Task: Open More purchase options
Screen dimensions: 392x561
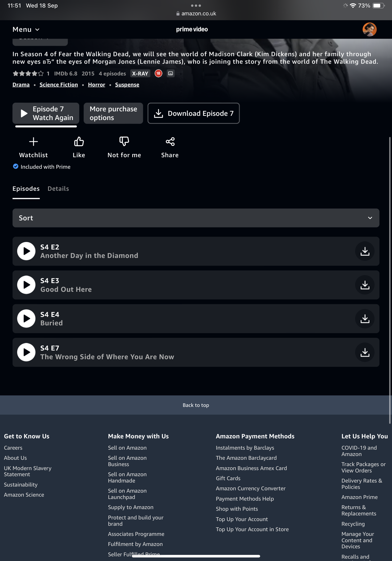Action: pyautogui.click(x=113, y=113)
